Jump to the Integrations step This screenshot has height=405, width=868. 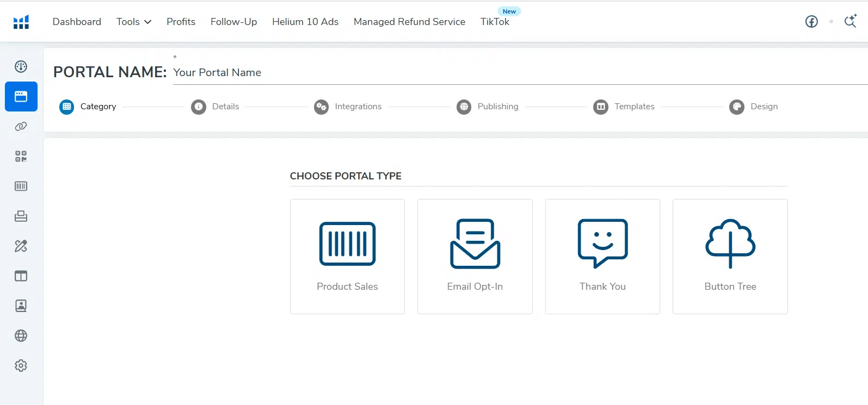(348, 107)
